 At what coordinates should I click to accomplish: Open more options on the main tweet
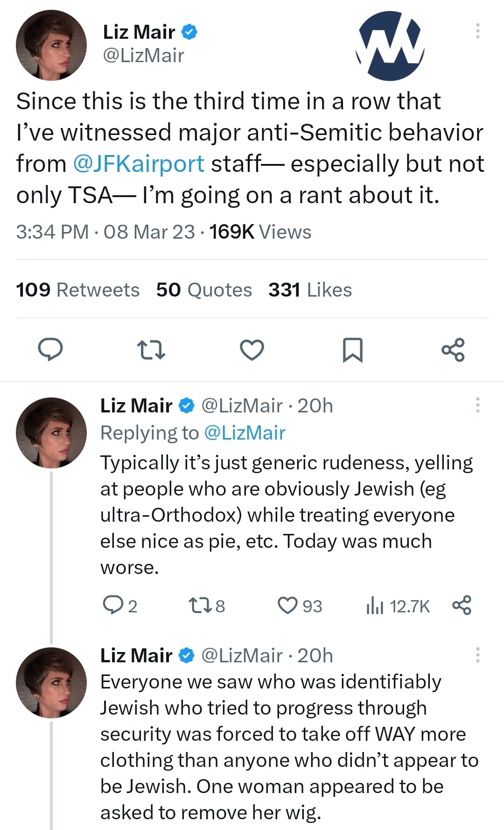[x=477, y=31]
